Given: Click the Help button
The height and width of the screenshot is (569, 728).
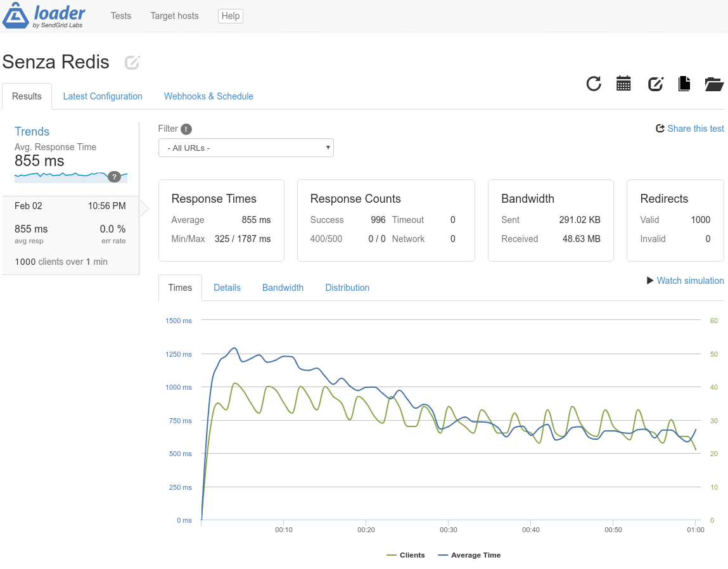Looking at the screenshot, I should tap(230, 16).
